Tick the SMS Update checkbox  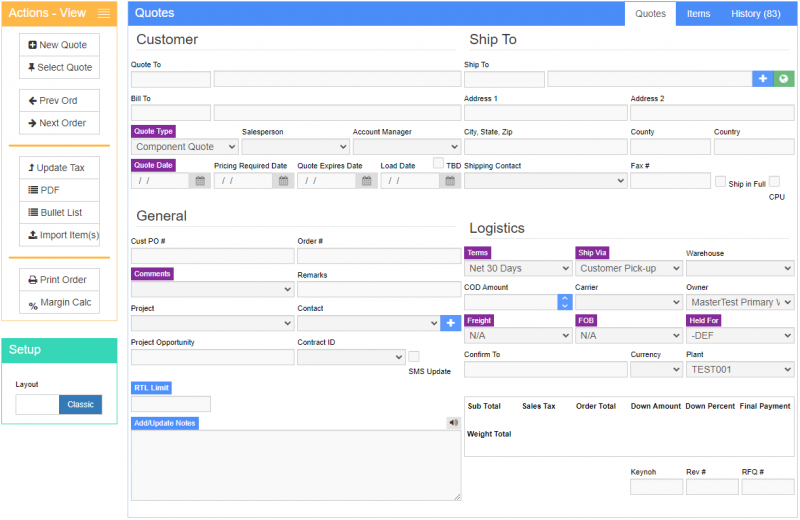click(x=414, y=357)
